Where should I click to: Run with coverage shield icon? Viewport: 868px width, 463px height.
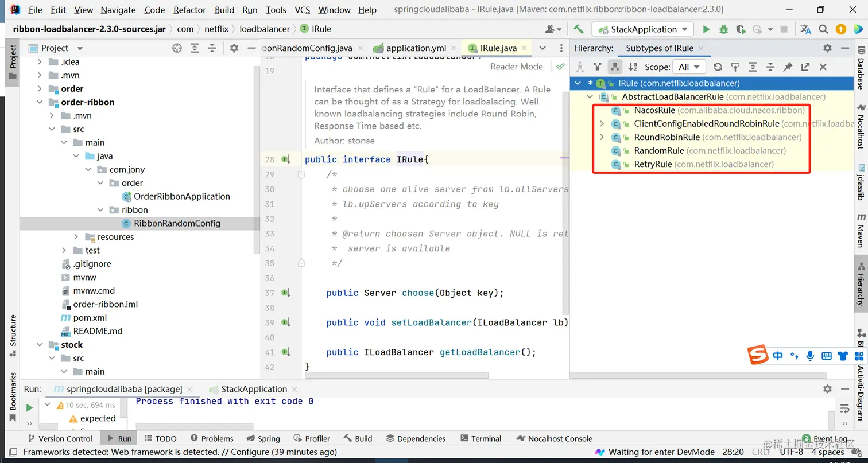tap(741, 29)
